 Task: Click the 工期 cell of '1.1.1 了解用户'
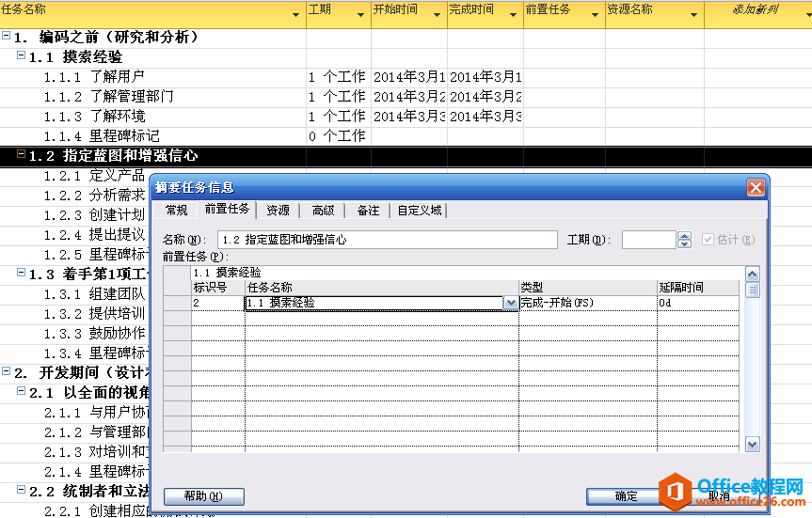(339, 77)
